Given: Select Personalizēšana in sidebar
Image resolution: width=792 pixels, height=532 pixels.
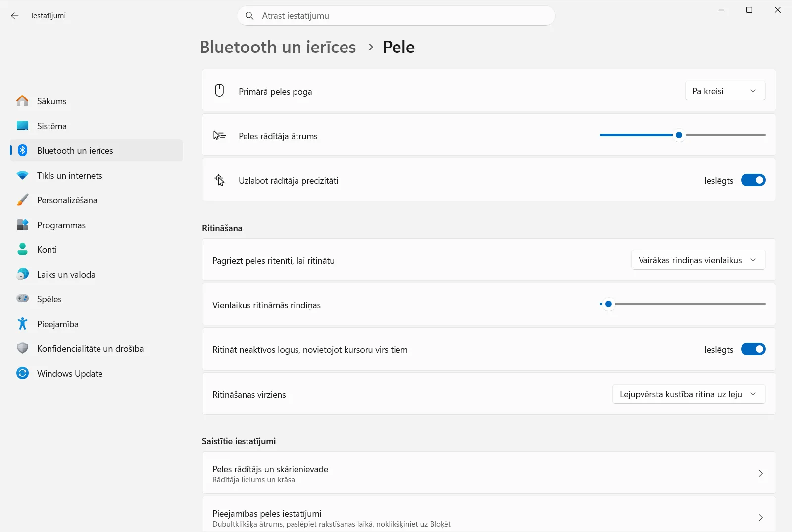Looking at the screenshot, I should pos(97,200).
